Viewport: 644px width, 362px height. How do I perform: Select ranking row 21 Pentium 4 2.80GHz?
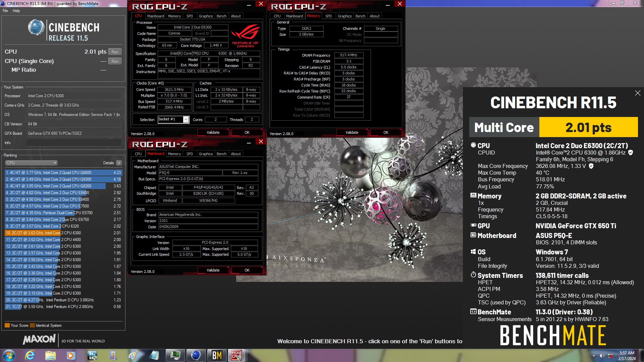[63, 307]
